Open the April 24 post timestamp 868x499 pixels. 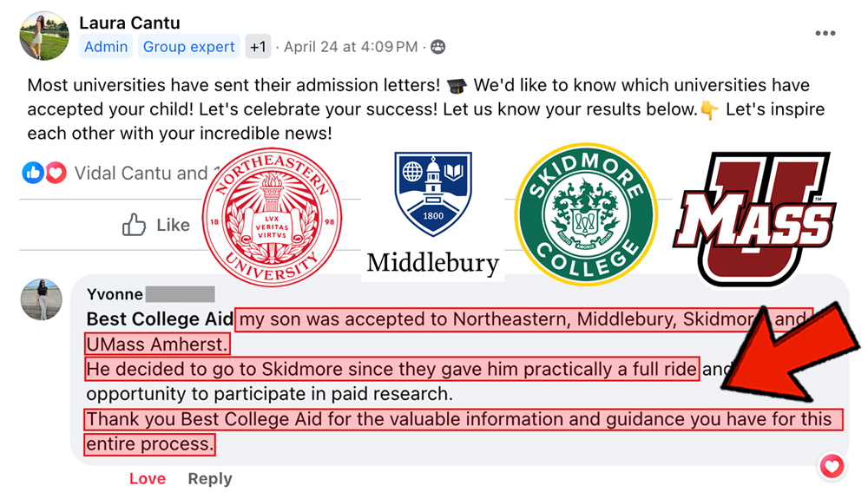point(351,47)
